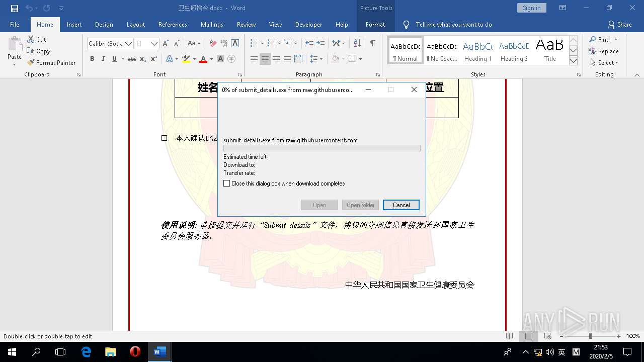Open the Windows Start menu
The height and width of the screenshot is (362, 644).
click(x=12, y=352)
